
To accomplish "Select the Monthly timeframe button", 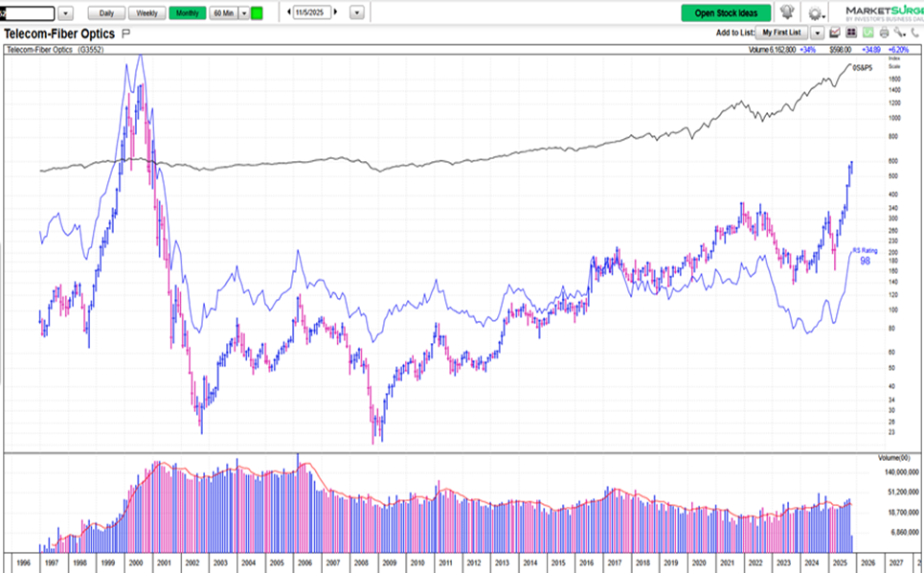I will coord(187,12).
